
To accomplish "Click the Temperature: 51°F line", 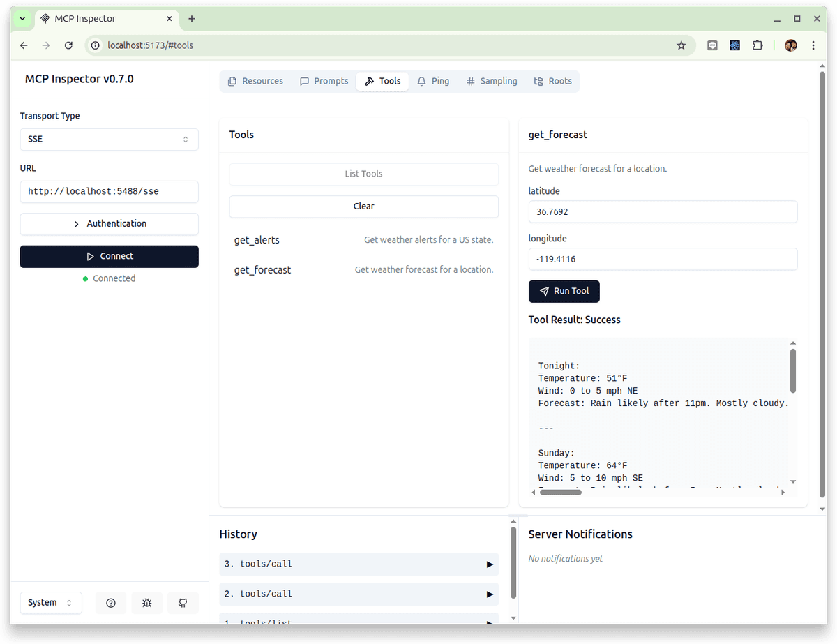I will tap(583, 378).
